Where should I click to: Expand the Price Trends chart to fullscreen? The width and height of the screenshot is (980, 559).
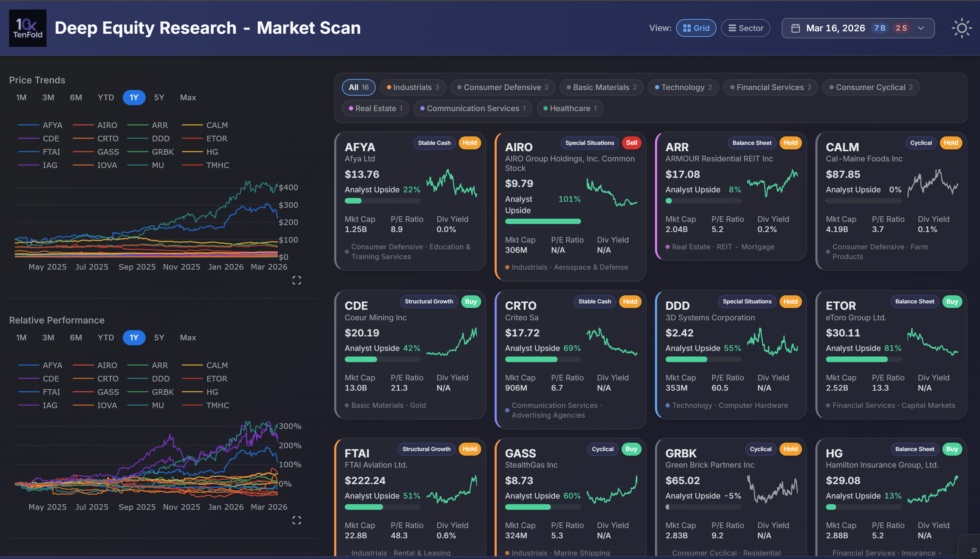point(297,280)
